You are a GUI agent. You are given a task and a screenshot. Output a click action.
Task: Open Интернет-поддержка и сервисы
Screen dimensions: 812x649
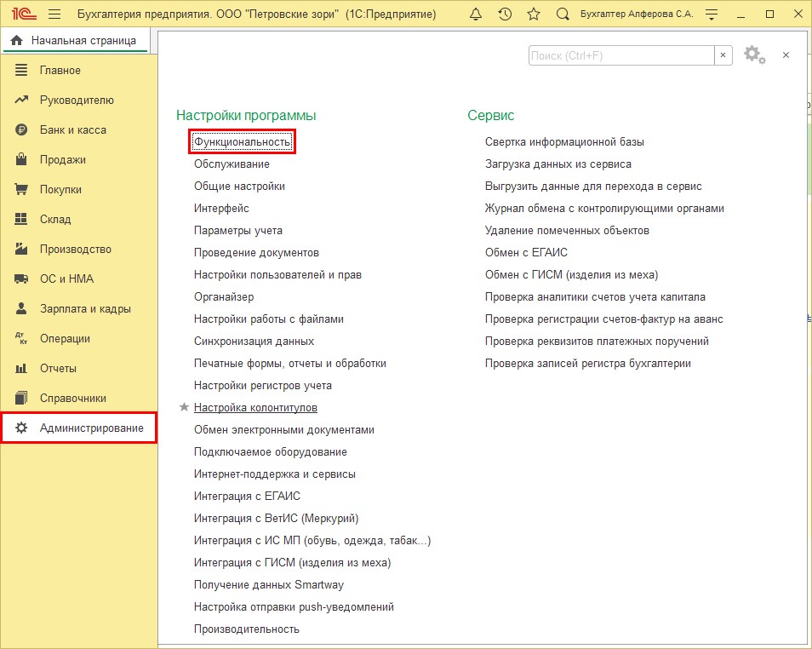click(274, 474)
